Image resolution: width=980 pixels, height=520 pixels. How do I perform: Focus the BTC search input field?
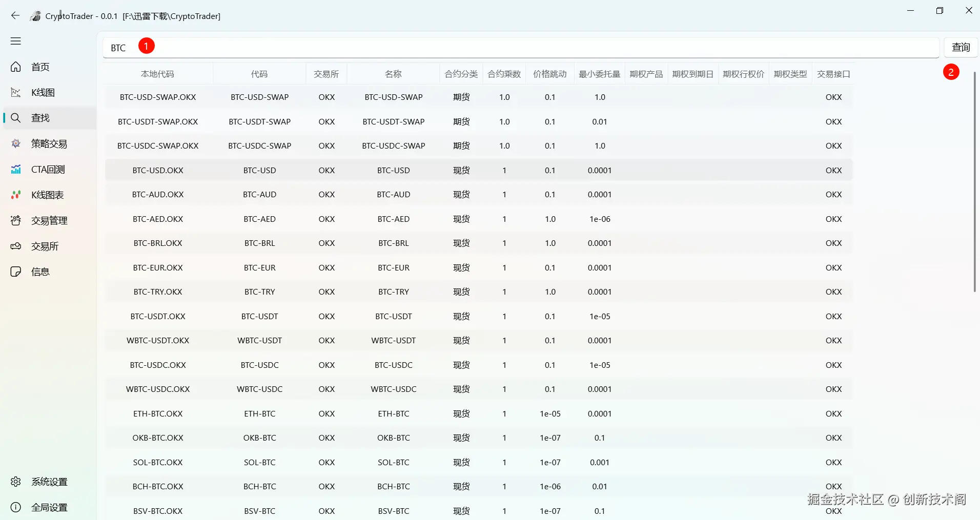(x=521, y=48)
